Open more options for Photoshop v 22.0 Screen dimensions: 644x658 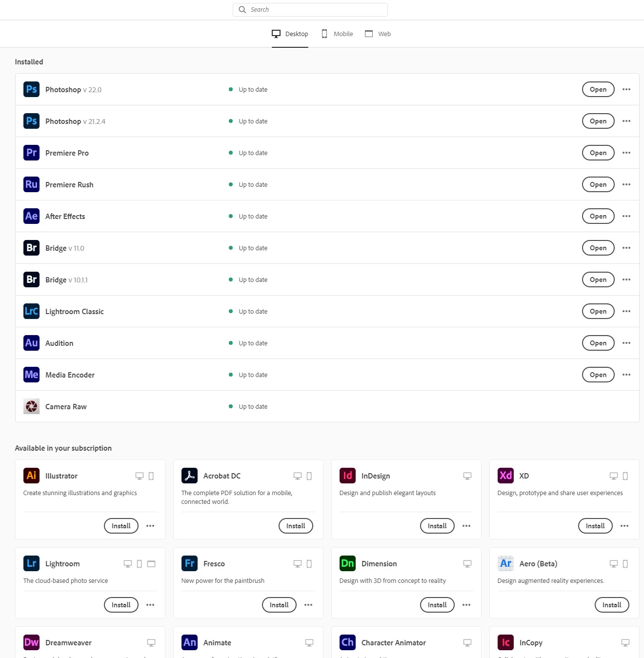tap(626, 89)
